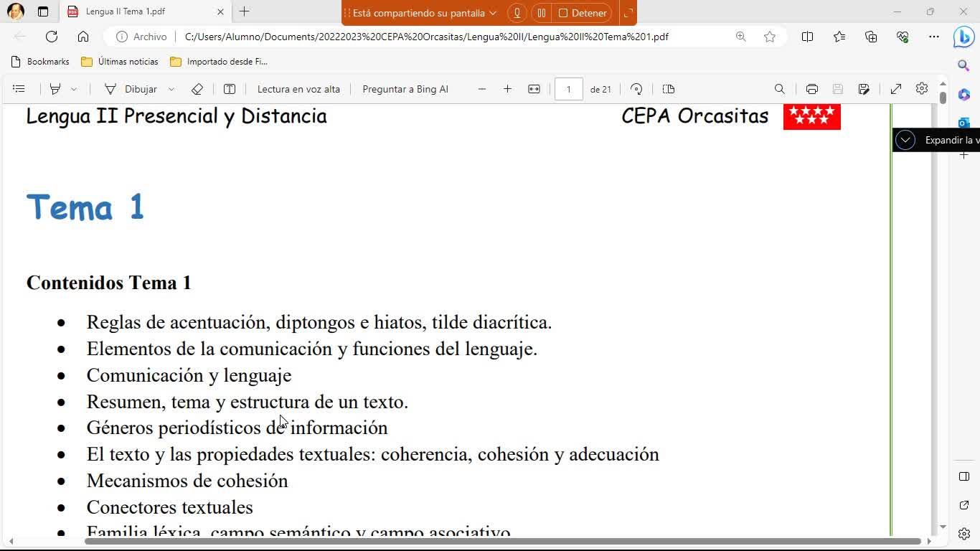
Task: Print the PDF
Action: [811, 89]
